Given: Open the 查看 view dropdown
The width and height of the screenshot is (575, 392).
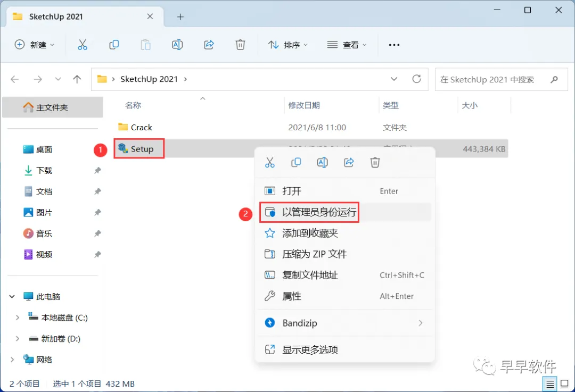Looking at the screenshot, I should point(347,45).
